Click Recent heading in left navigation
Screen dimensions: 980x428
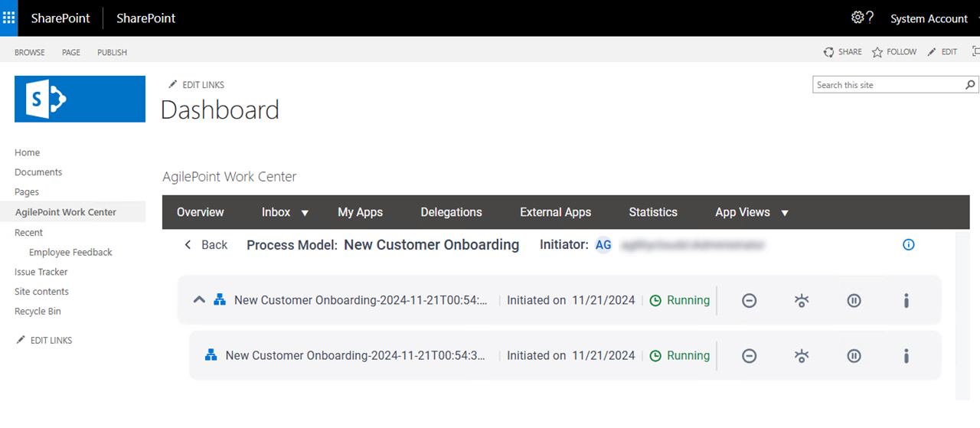click(28, 232)
